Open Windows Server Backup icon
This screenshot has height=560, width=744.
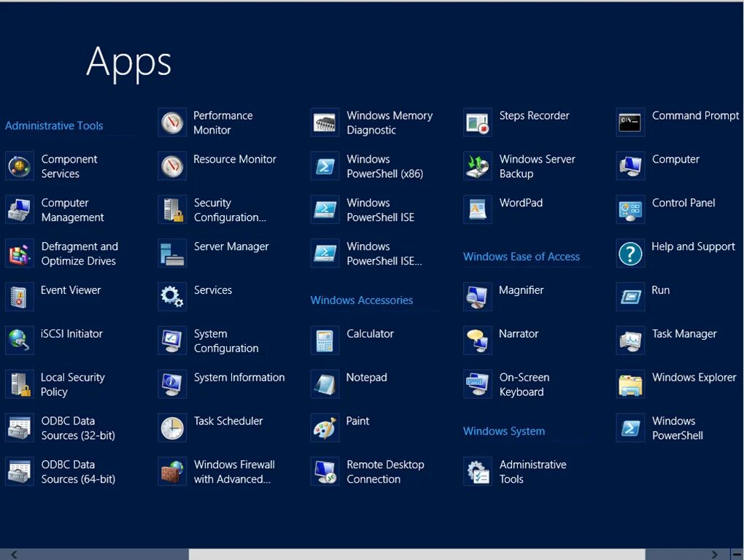478,166
